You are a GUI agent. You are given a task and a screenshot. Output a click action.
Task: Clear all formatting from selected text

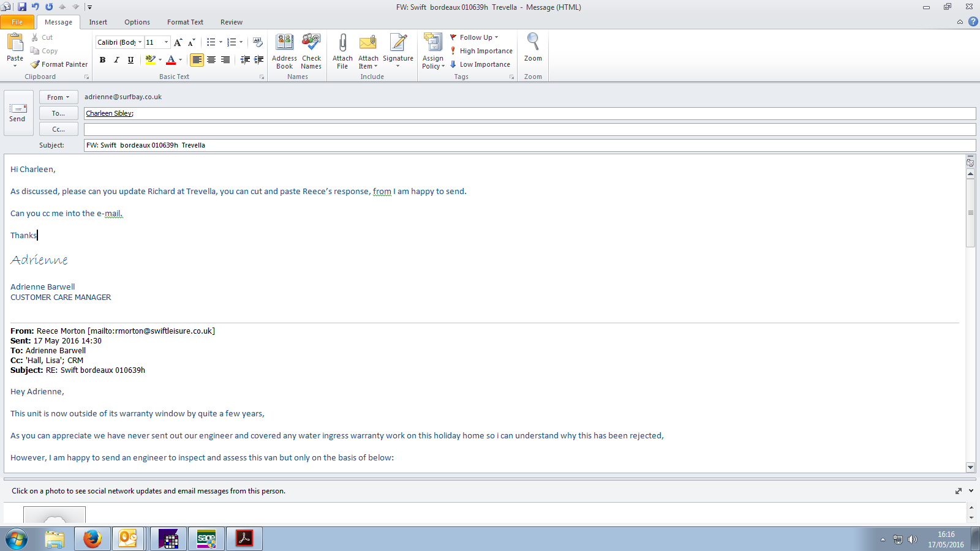(258, 42)
